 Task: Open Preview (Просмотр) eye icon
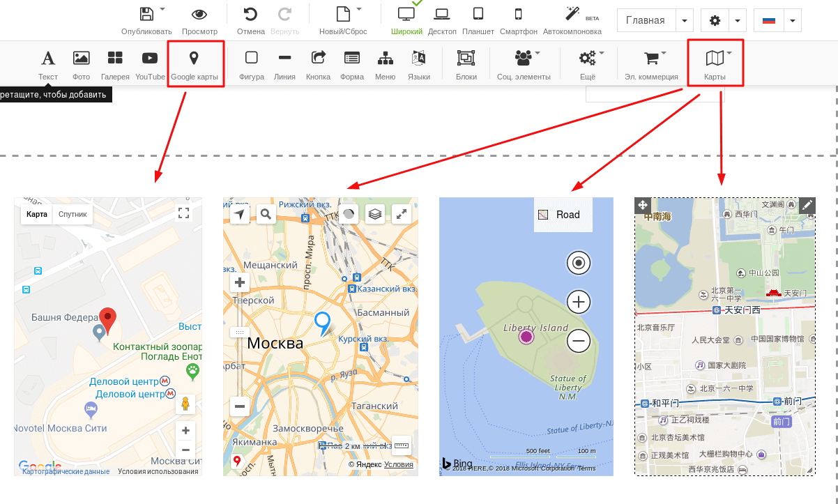199,14
